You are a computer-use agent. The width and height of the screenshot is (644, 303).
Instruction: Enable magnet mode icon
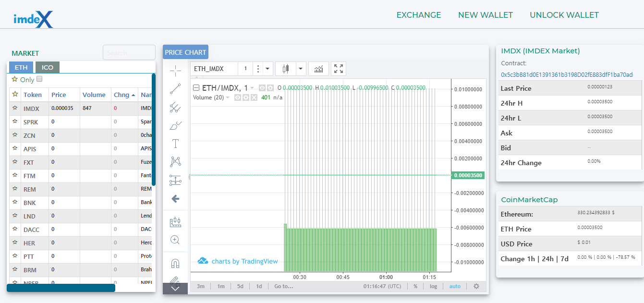tap(175, 263)
